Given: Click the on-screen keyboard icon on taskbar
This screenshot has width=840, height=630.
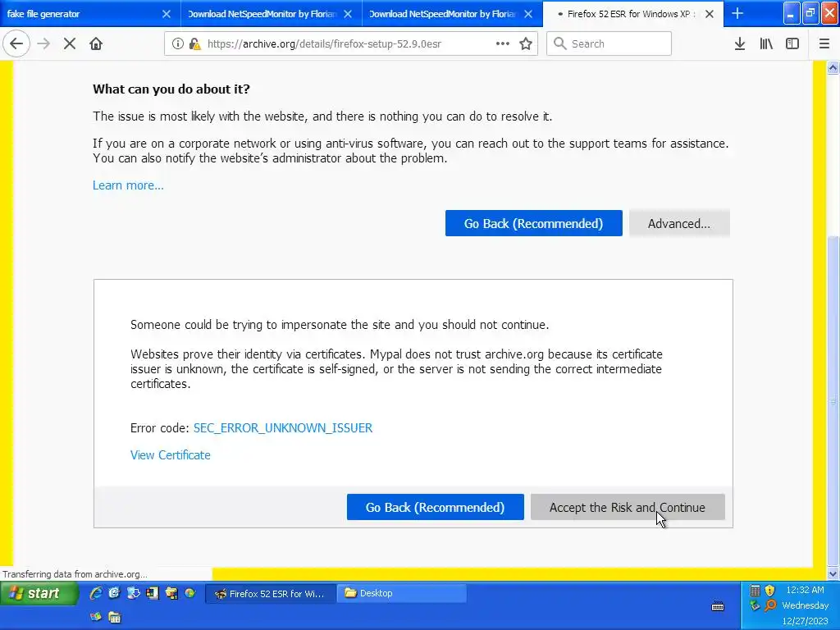Looking at the screenshot, I should click(x=718, y=606).
